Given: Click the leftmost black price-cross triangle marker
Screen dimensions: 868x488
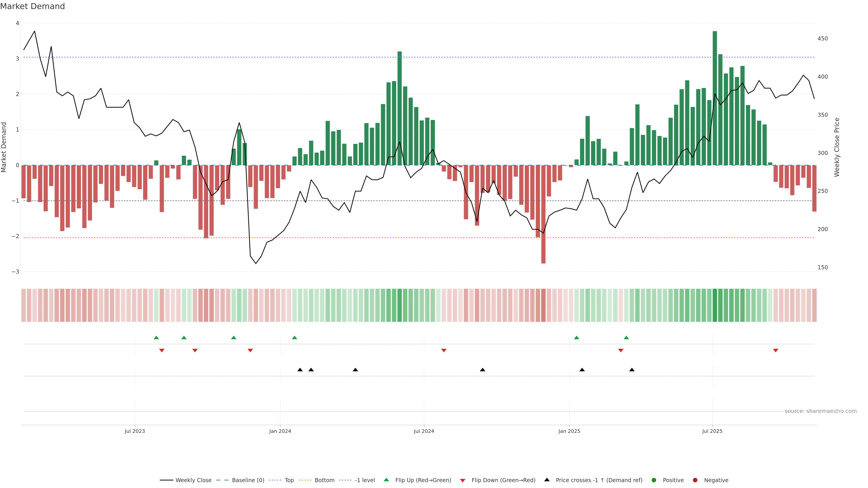Looking at the screenshot, I should click(x=300, y=370).
